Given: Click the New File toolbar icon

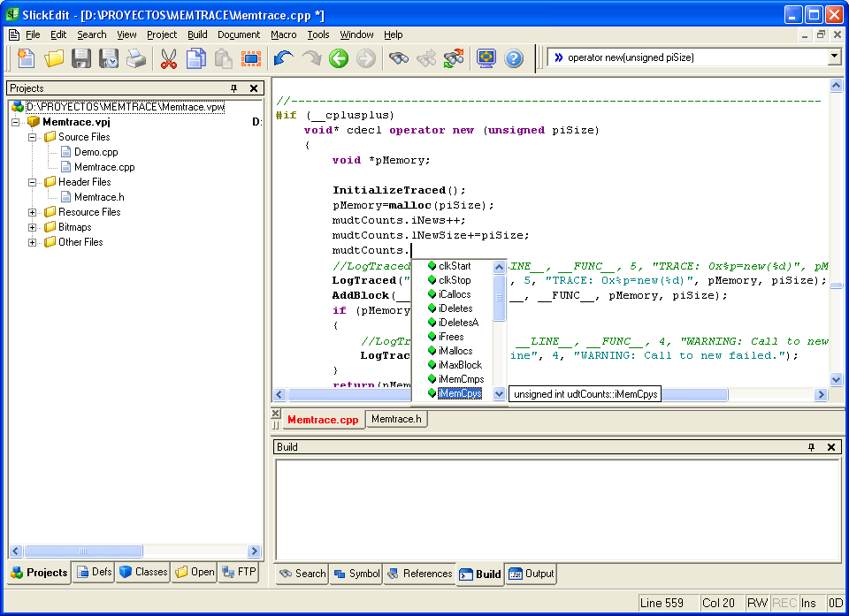Looking at the screenshot, I should (26, 59).
